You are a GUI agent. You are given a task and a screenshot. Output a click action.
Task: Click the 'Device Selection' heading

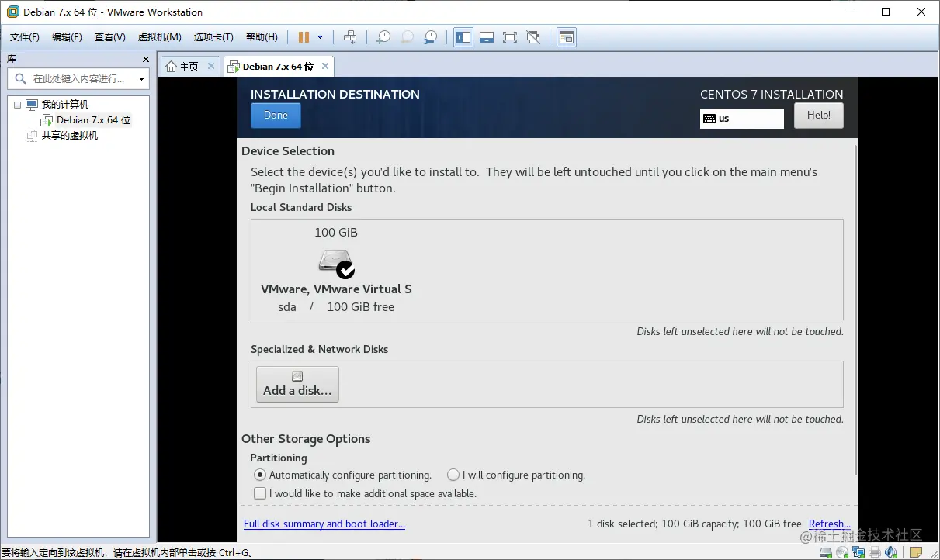(x=288, y=151)
